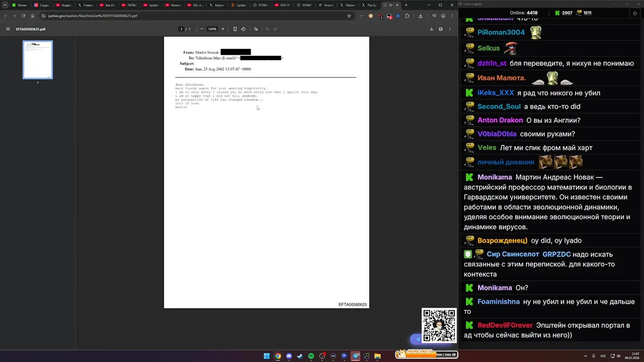Viewport: 644px width, 362px height.
Task: Switch to the Stream tab
Action: pyautogui.click(x=19, y=5)
